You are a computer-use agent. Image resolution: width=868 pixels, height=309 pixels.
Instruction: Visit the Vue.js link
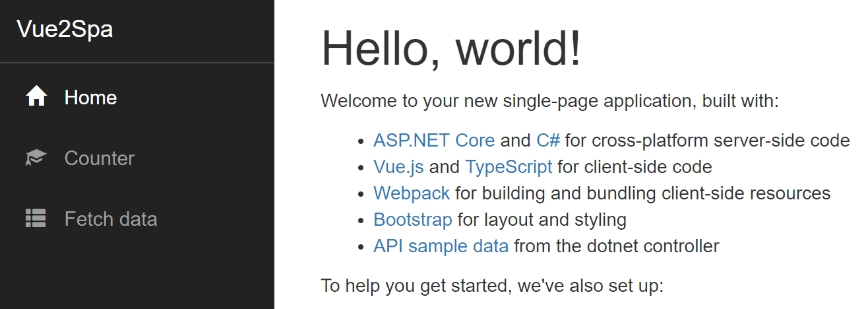click(x=398, y=167)
